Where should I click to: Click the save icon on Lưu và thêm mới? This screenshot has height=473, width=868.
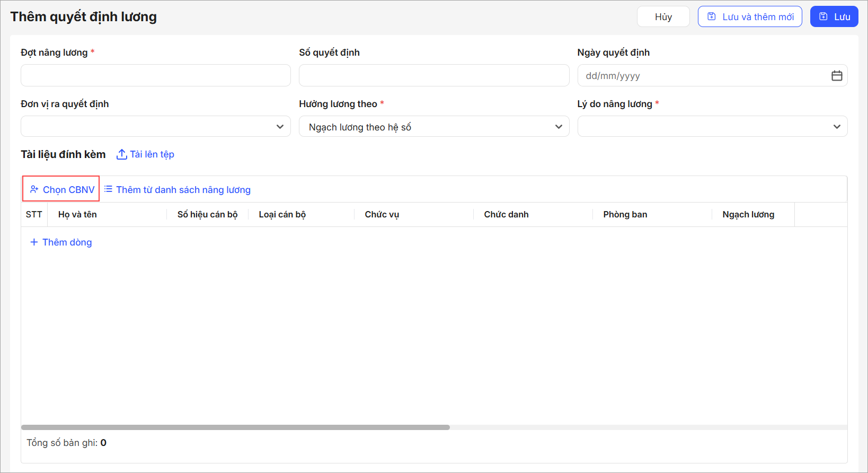(712, 17)
